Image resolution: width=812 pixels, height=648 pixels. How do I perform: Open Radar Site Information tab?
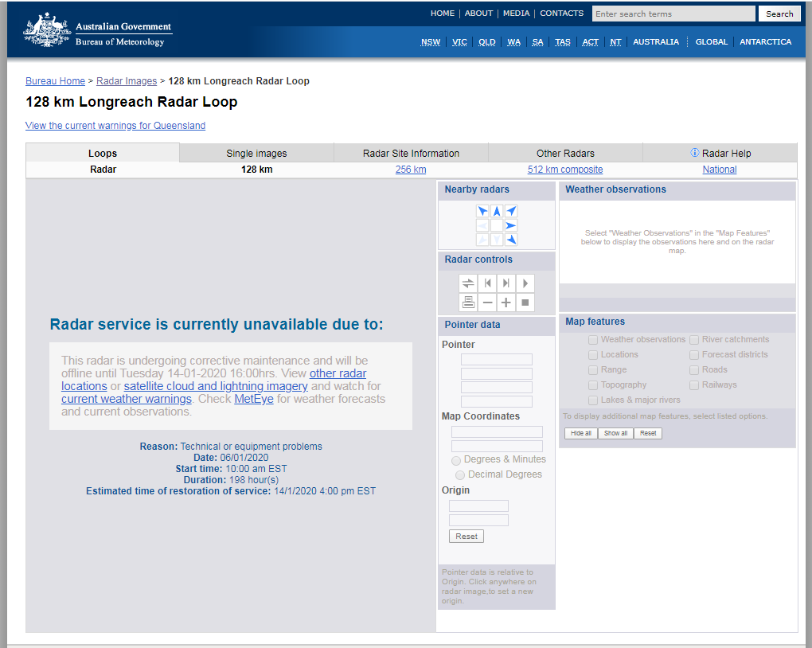tap(412, 153)
